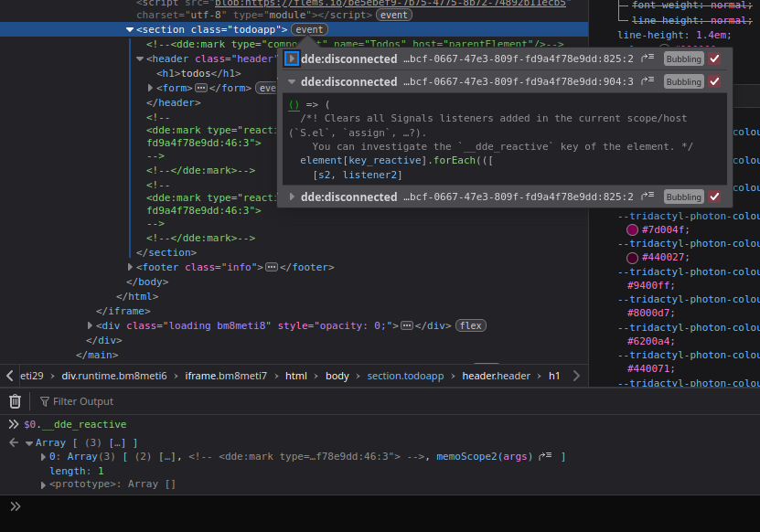Click ellipsis badge inside footer.info element
760x532 pixels.
[x=272, y=267]
